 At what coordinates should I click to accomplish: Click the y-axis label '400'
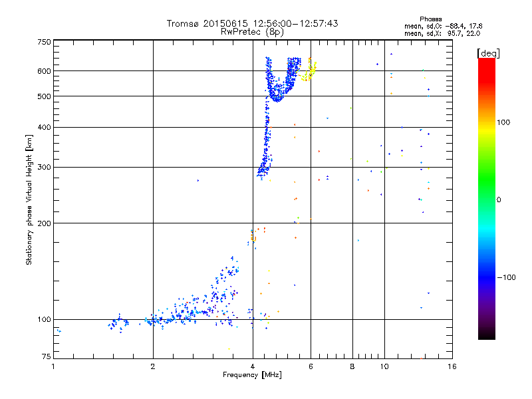[44, 127]
